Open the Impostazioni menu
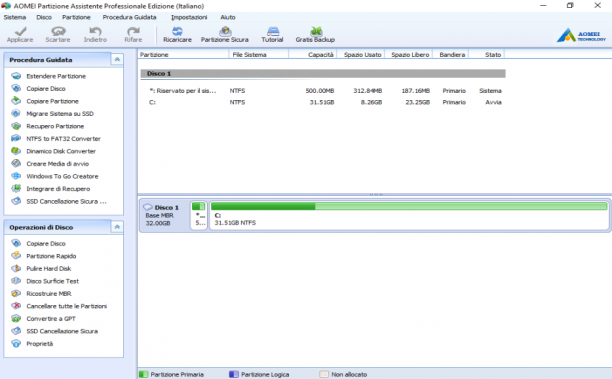Image resolution: width=612 pixels, height=379 pixels. click(x=189, y=17)
